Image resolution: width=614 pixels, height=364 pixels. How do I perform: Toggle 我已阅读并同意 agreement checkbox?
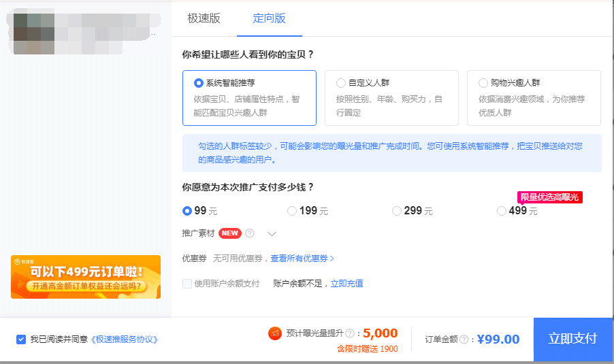tap(21, 339)
